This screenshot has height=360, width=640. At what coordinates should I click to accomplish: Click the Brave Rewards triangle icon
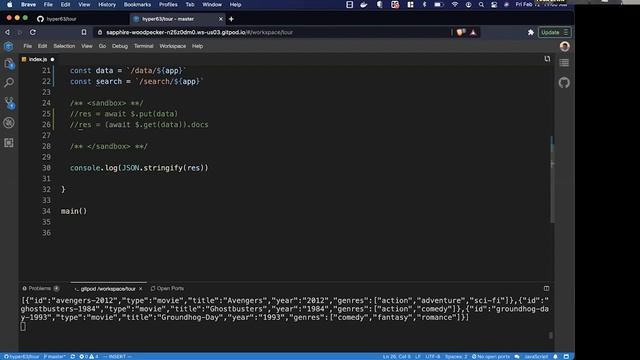473,32
